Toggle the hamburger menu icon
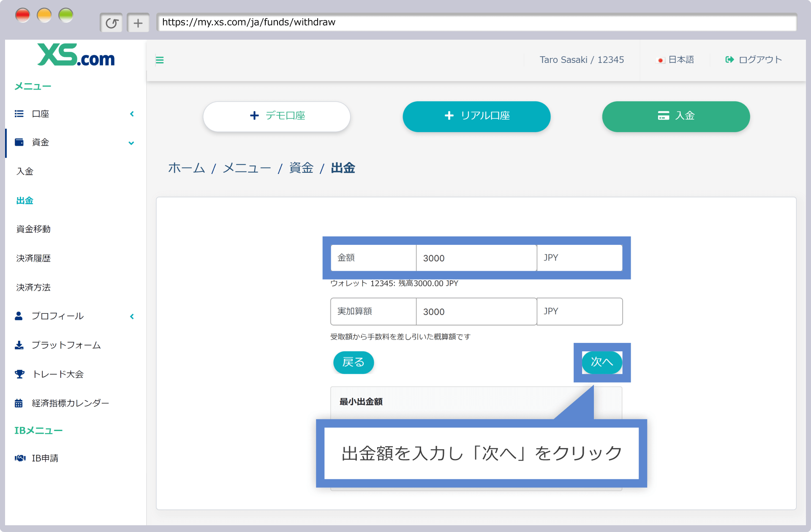The width and height of the screenshot is (811, 532). (160, 60)
